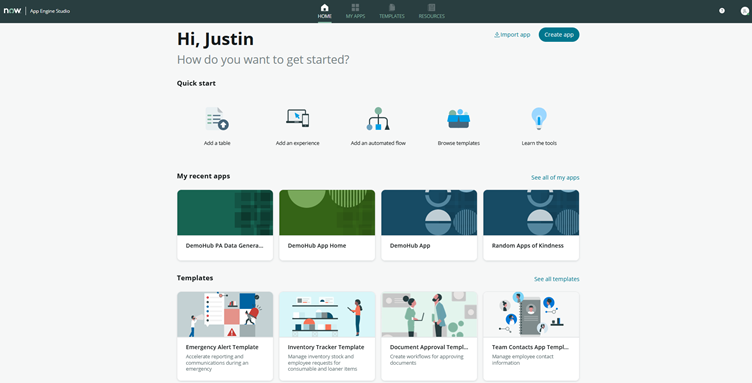The width and height of the screenshot is (752, 383).
Task: Click the import download icon beside Import app
Action: pos(497,35)
